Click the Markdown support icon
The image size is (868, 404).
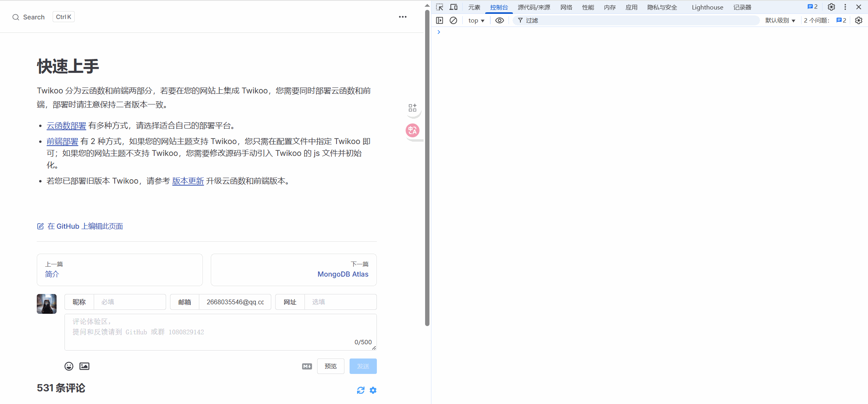coord(307,366)
